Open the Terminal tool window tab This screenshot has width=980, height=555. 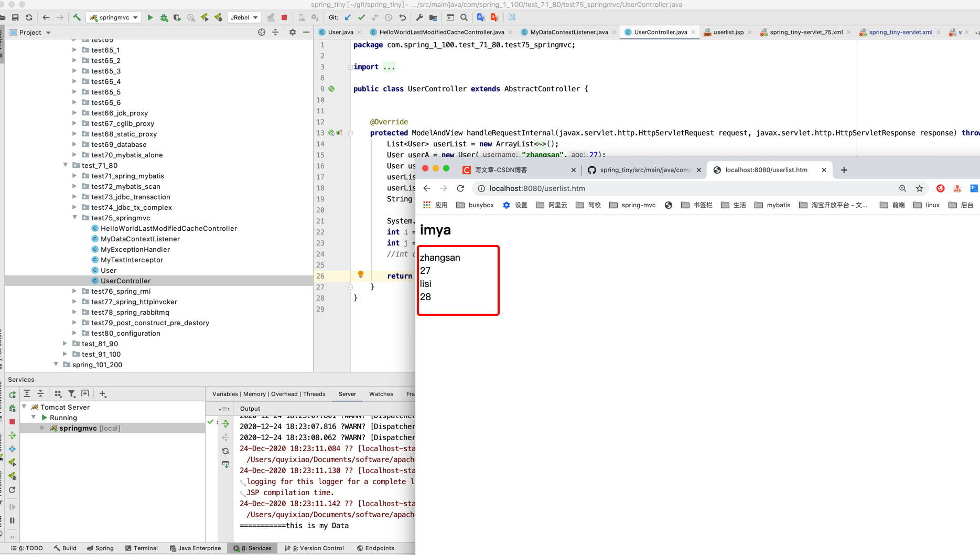click(x=142, y=548)
